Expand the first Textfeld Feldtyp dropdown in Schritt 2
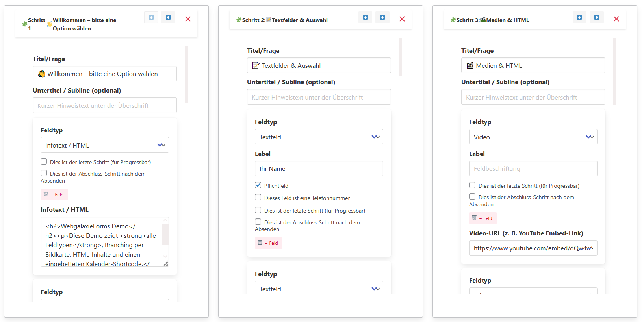Screen dimensions: 644x322 pyautogui.click(x=319, y=137)
